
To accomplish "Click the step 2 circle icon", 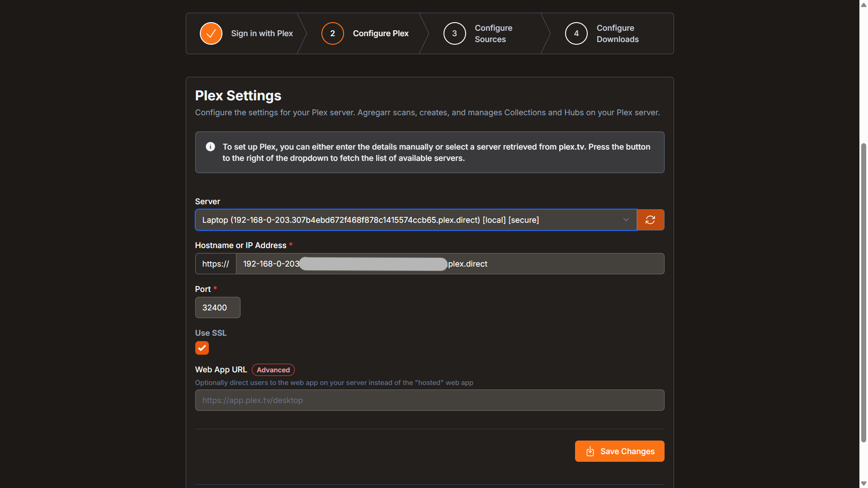I will point(332,33).
